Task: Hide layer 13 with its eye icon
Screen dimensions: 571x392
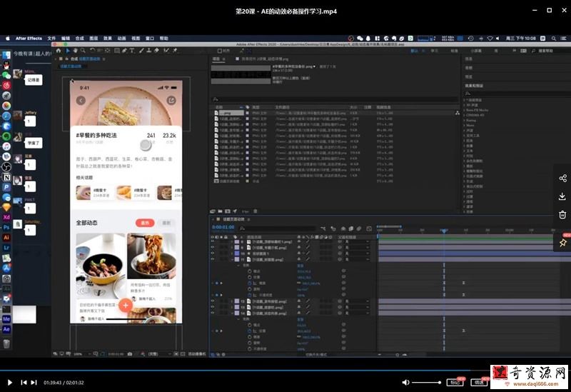Action: click(213, 307)
